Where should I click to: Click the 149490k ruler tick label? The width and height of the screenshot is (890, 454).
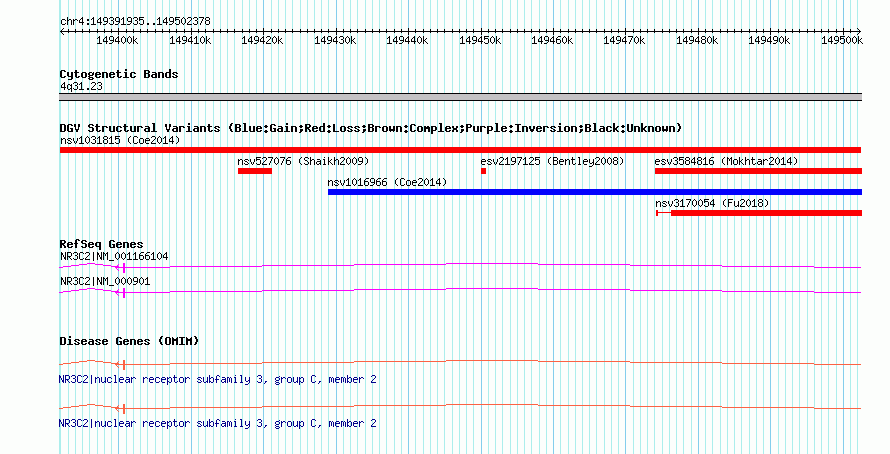pos(769,40)
